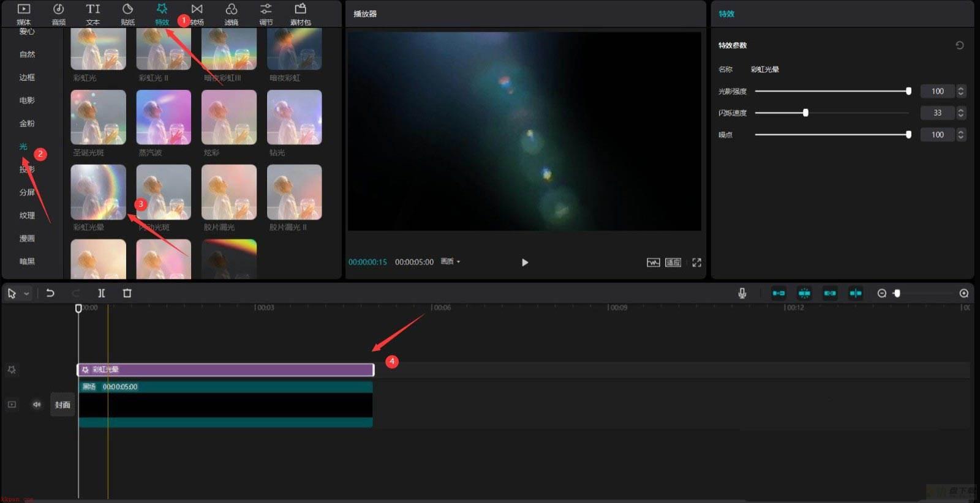
Task: Show the player waveform scope
Action: point(654,263)
